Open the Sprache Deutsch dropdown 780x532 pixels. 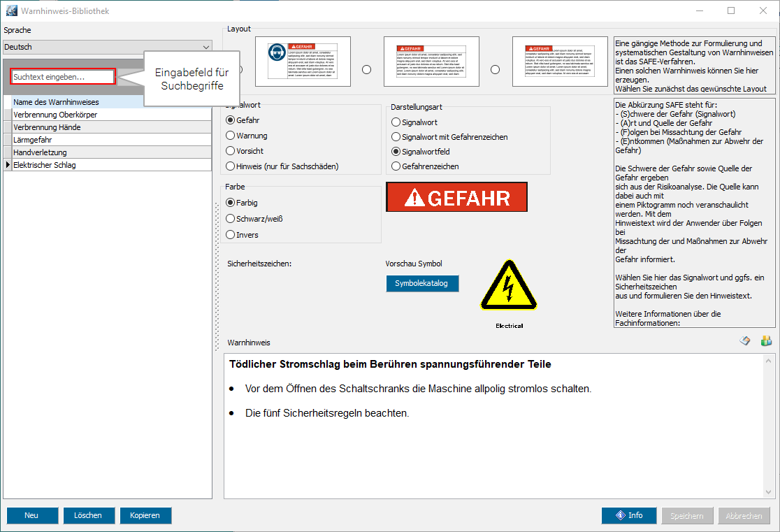tap(107, 47)
